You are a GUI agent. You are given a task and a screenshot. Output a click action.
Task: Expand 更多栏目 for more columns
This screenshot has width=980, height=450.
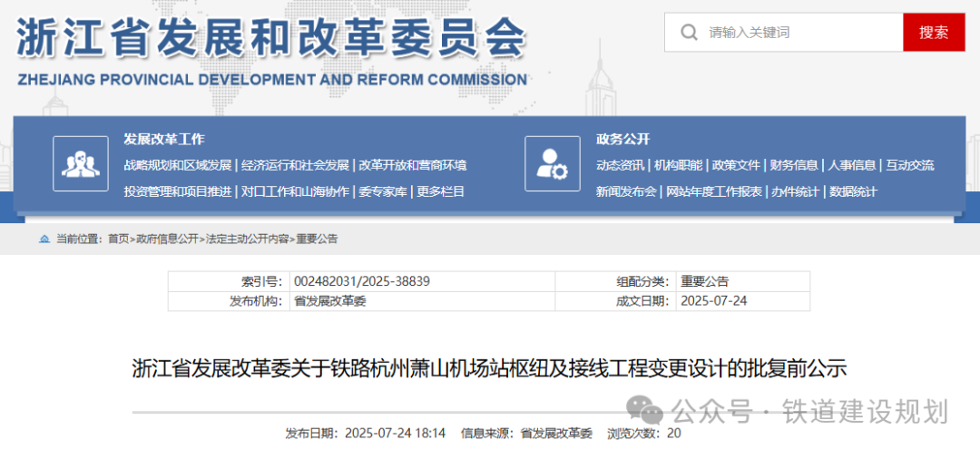441,191
